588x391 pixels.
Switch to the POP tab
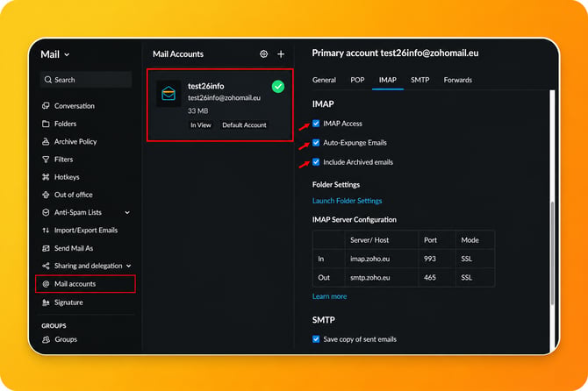tap(357, 80)
